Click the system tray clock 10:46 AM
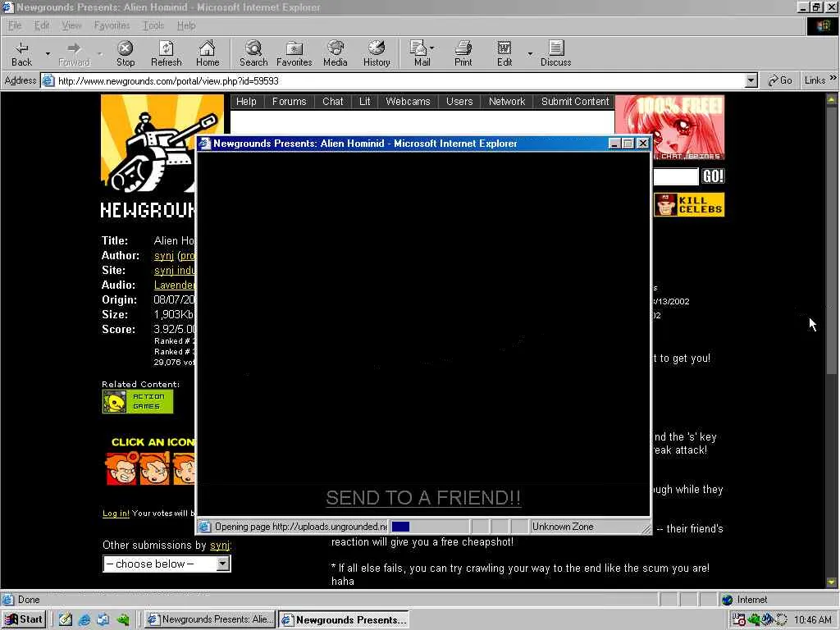This screenshot has width=840, height=630. [x=813, y=620]
